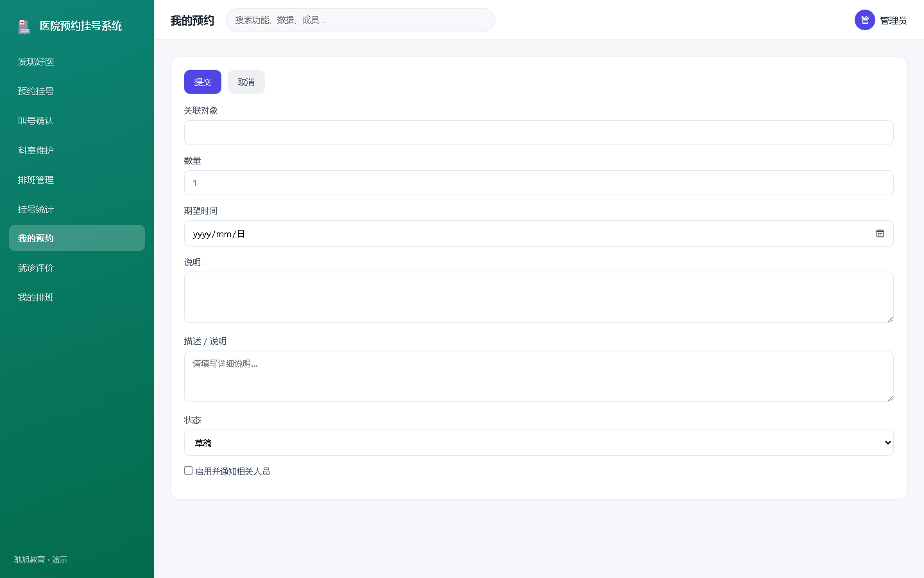Screen dimensions: 924x578
Task: Click the hospital logo icon
Action: click(x=24, y=26)
